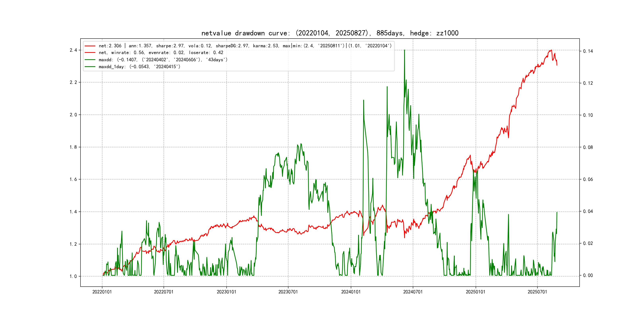
Task: Click the 2.4 left y-axis tick label
Action: click(x=73, y=50)
